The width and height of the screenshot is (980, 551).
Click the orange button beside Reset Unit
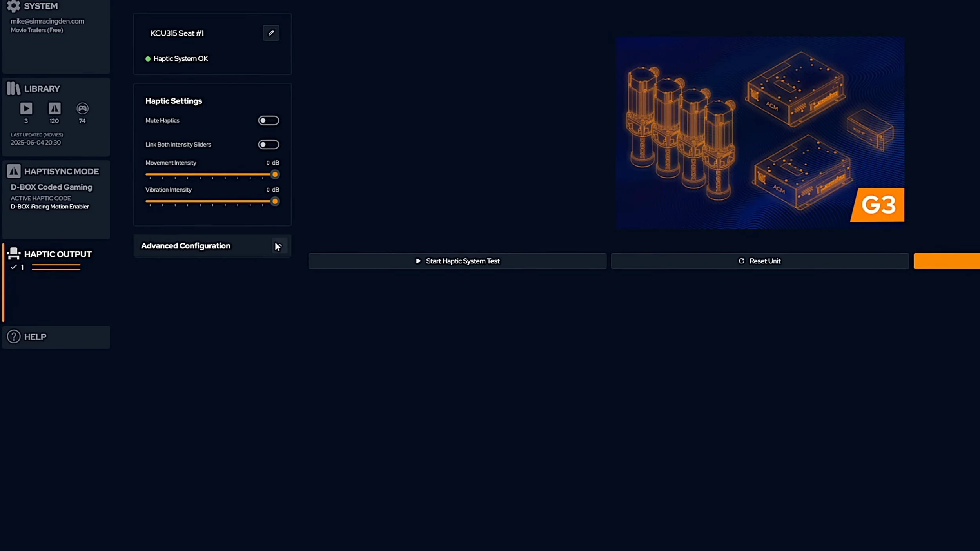[x=947, y=261]
